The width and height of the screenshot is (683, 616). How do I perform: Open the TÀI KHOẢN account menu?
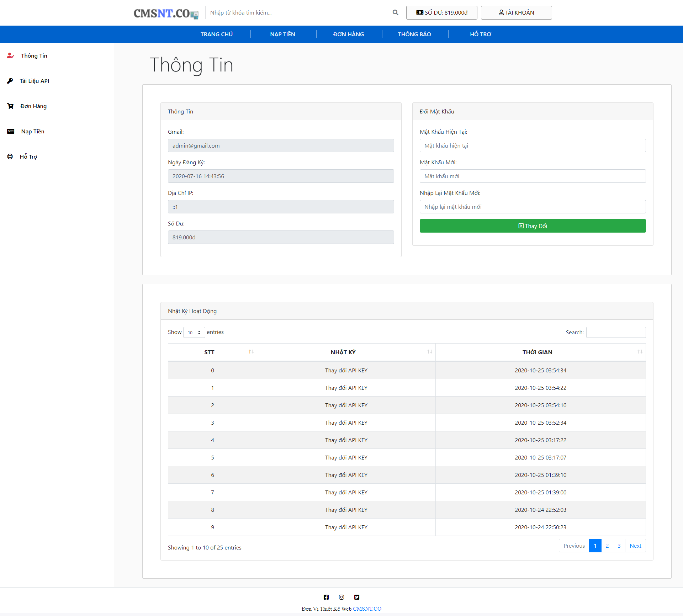(x=516, y=12)
